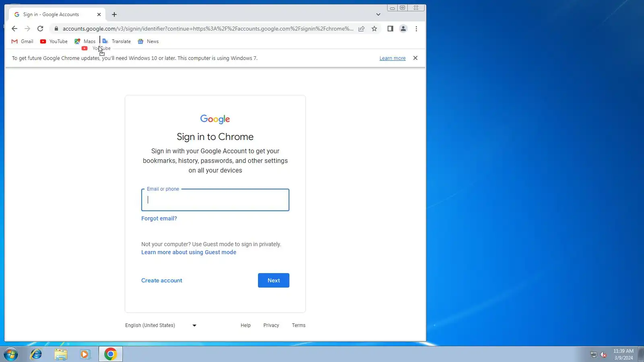Viewport: 644px width, 362px height.
Task: Reload the page with the refresh icon
Action: 40,29
